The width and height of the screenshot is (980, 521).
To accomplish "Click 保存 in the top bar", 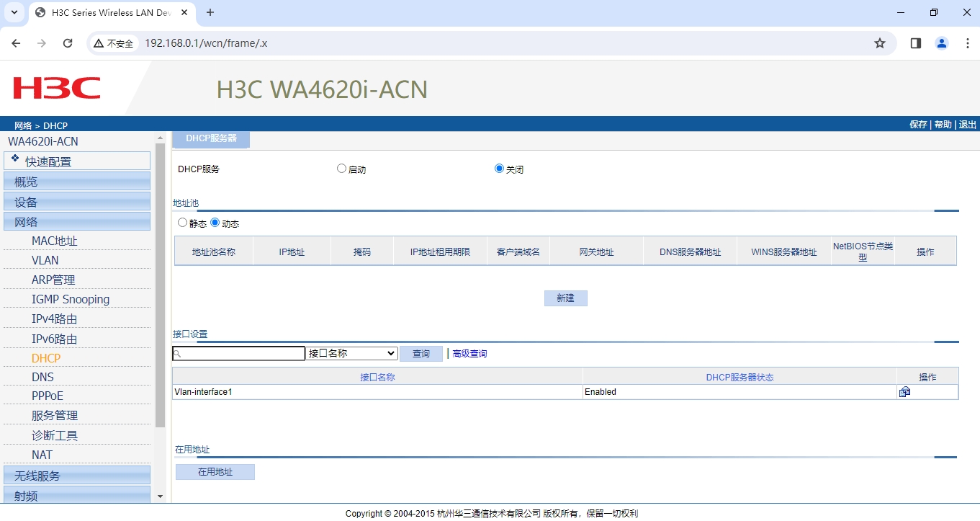I will pyautogui.click(x=918, y=125).
